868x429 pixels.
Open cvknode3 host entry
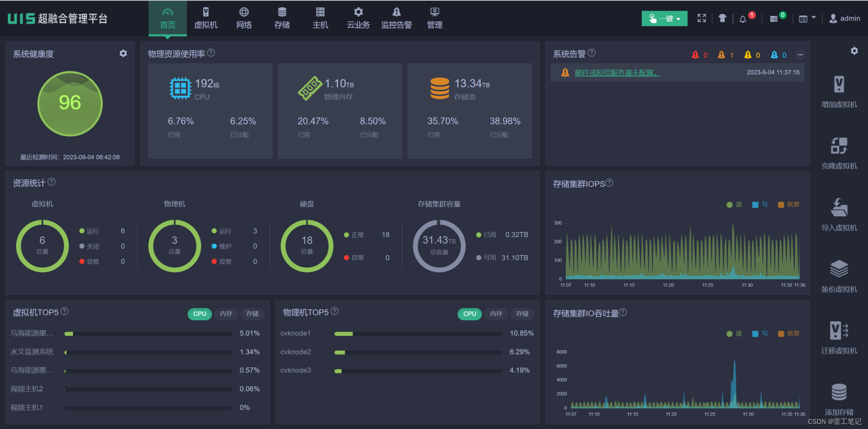coord(296,370)
